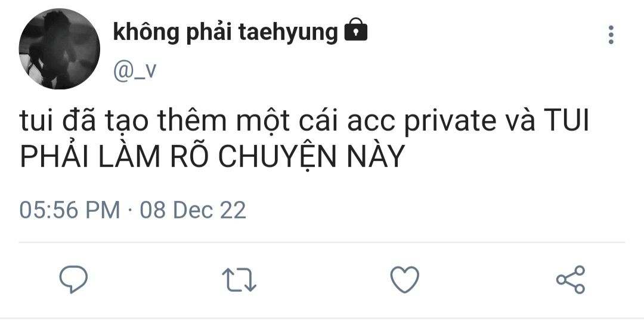644x324 pixels.
Task: Like the tweet with the heart icon
Action: (404, 280)
